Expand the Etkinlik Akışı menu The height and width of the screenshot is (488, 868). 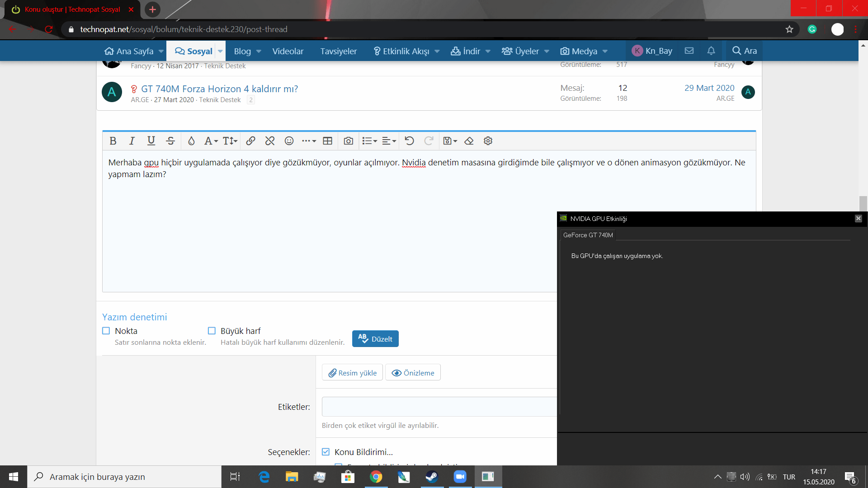[x=437, y=51]
